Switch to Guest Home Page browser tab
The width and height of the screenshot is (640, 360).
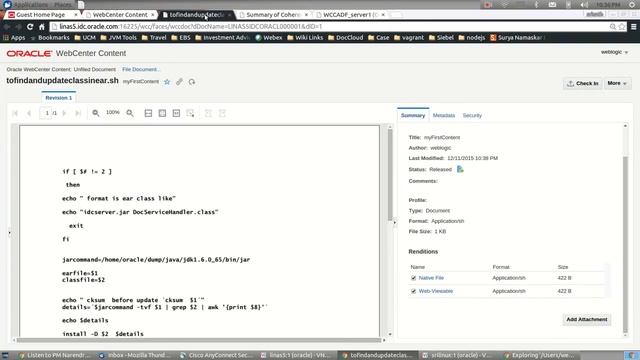40,15
